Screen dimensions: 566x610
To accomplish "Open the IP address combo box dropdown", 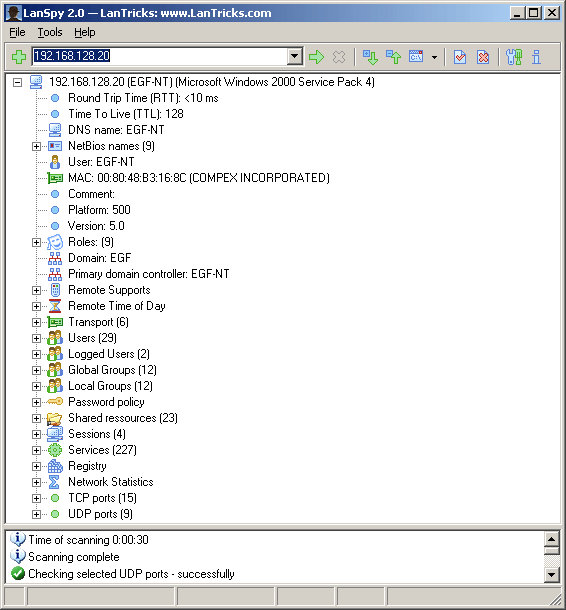I will click(x=294, y=57).
